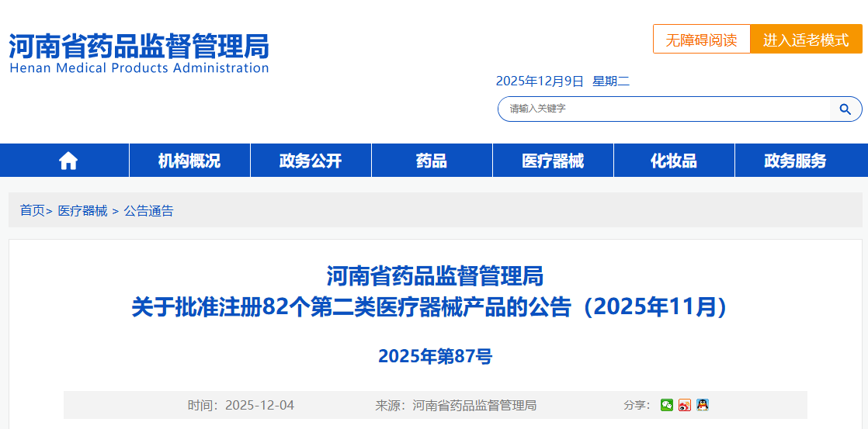Viewport: 868px width, 429px height.
Task: Click the home icon in navigation bar
Action: click(68, 161)
